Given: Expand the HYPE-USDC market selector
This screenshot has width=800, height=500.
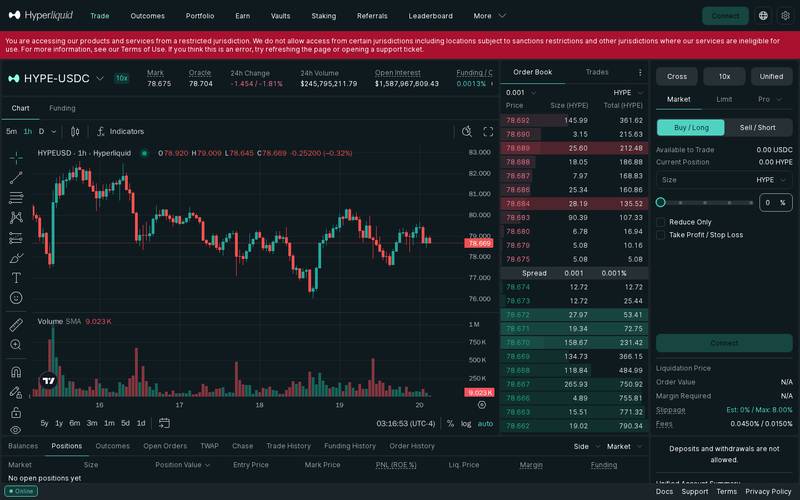Looking at the screenshot, I should 100,78.
